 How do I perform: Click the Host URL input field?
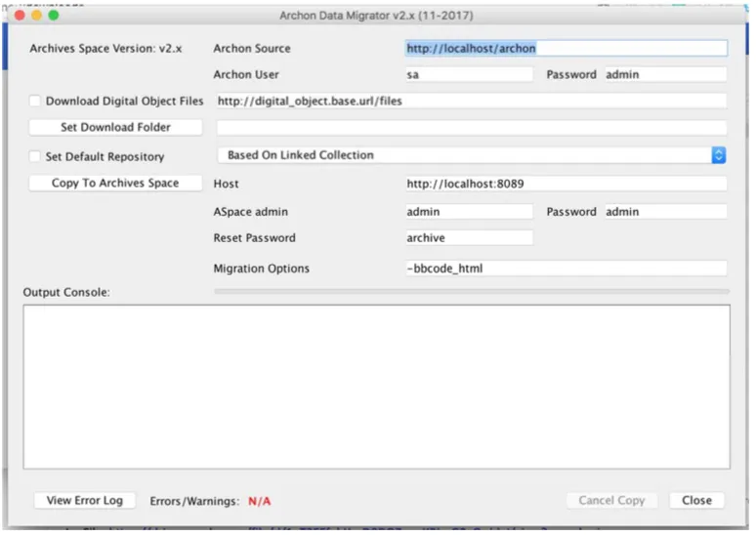pyautogui.click(x=566, y=184)
